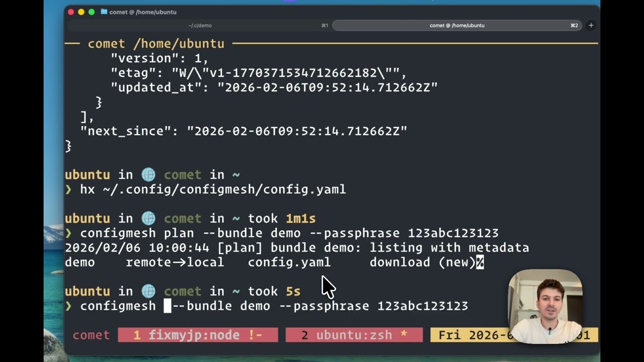Viewport: 644px width, 362px height.
Task: Select the "comet @ /home/ubuntu" tab
Action: pos(457,25)
